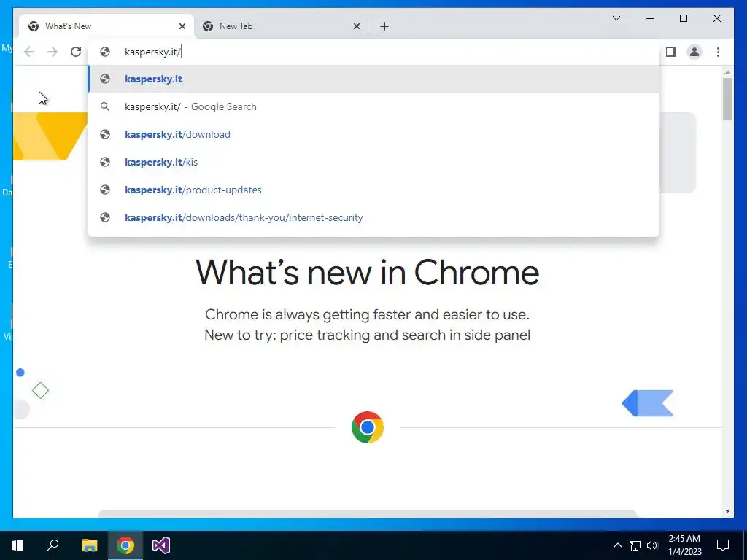Select kaspersky.it/download suggestion
The image size is (747, 560).
pos(374,134)
